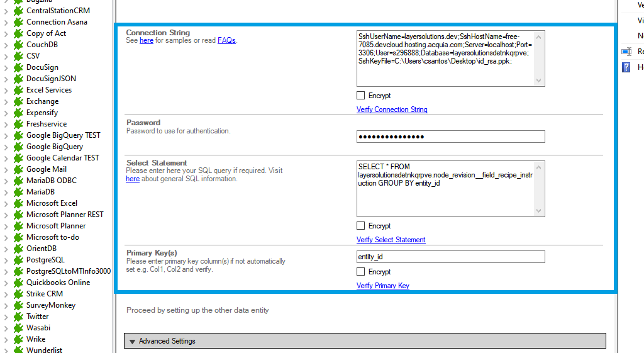The height and width of the screenshot is (353, 644).
Task: Check Encrypt under the Select Statement
Action: pos(360,226)
